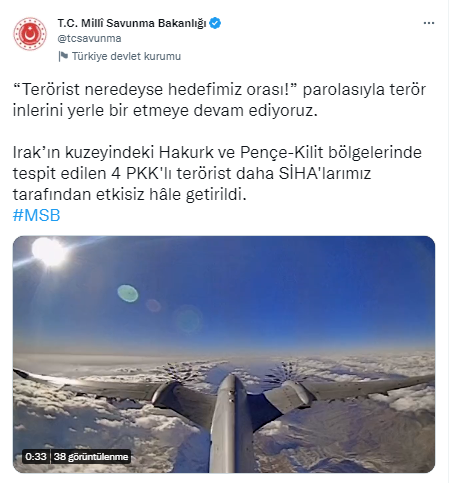Click the aircraft fuselage in the video
Screen dimensions: 451x483
[231, 423]
